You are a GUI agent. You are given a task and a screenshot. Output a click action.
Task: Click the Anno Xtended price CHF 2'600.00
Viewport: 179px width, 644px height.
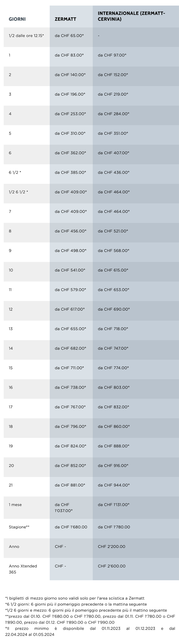pos(111,566)
